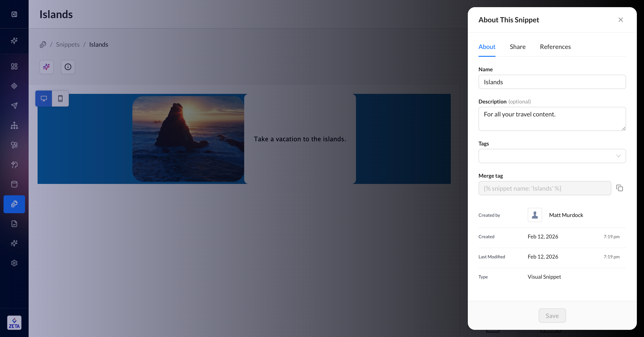Click the info icon button
This screenshot has height=337, width=644.
[68, 67]
